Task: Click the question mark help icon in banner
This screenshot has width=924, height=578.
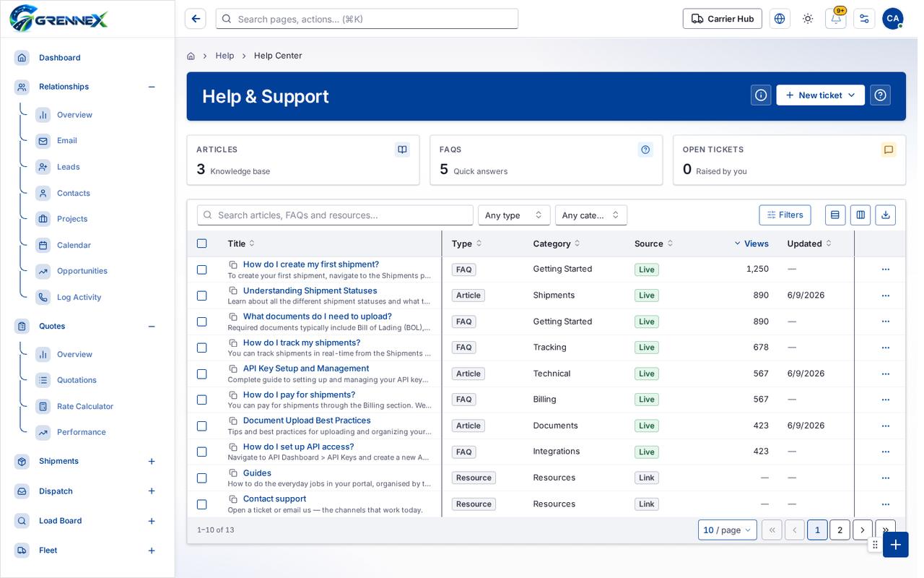Action: [880, 95]
